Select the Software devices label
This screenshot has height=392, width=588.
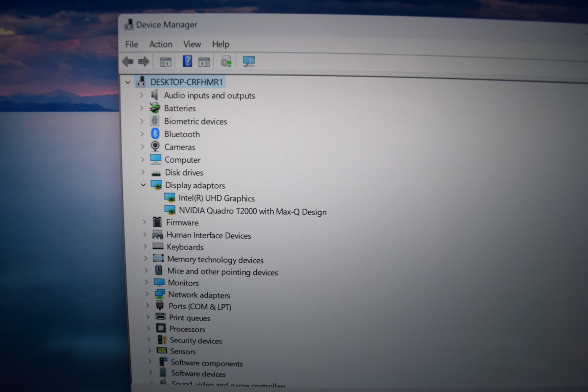click(198, 374)
